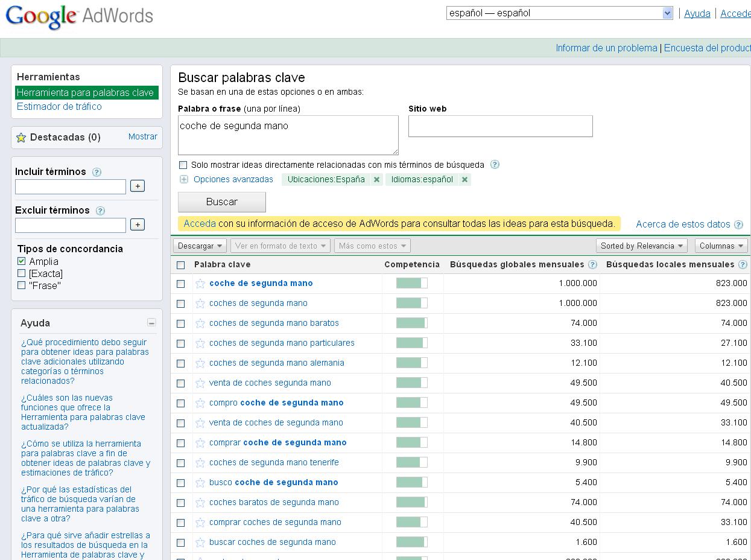Open the Más como estos dropdown
The image size is (751, 560).
click(372, 246)
